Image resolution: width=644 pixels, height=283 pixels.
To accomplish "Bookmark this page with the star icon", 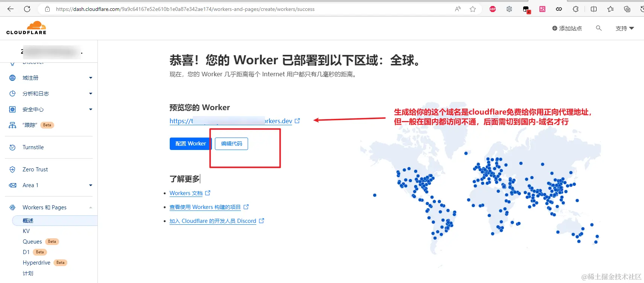I will click(473, 9).
